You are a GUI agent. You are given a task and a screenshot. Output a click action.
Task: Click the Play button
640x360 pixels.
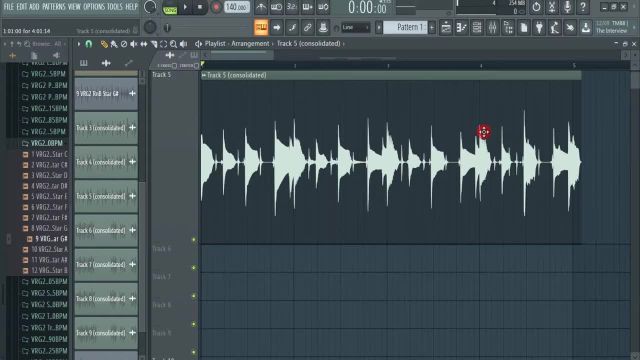(x=185, y=7)
